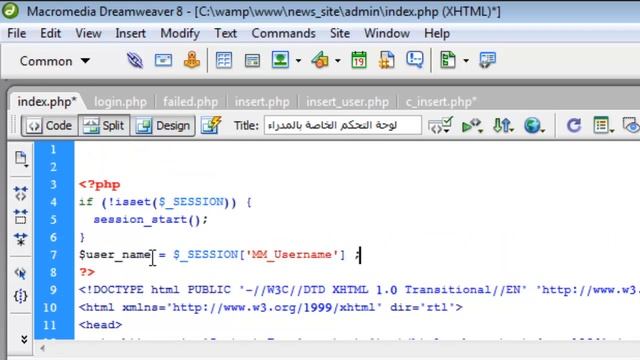Open the Browser check globe menu

tap(534, 126)
